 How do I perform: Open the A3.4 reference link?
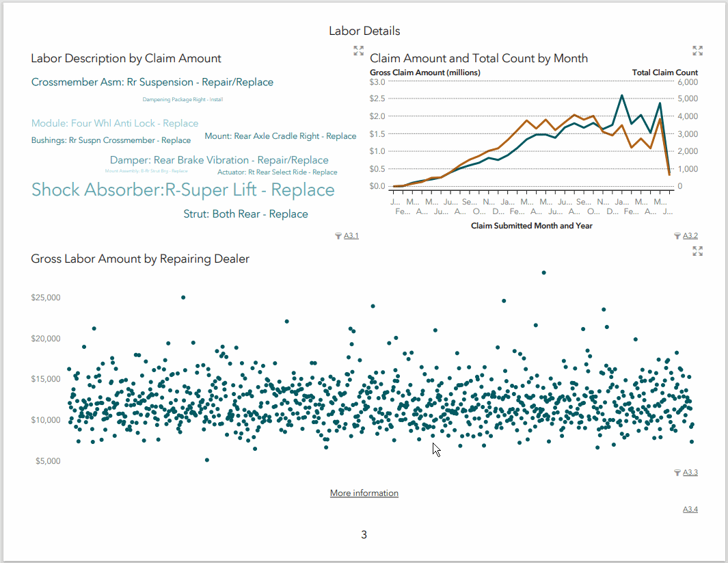[x=690, y=509]
